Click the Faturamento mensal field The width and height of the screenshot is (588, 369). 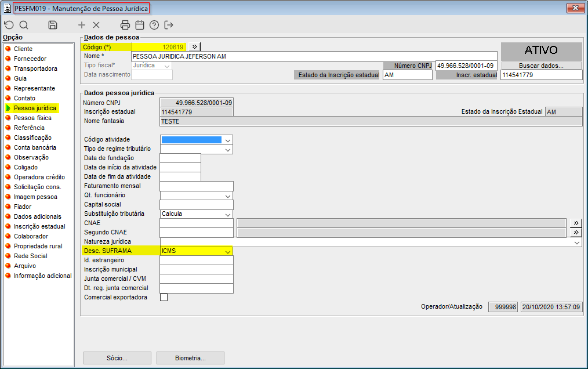pyautogui.click(x=197, y=186)
